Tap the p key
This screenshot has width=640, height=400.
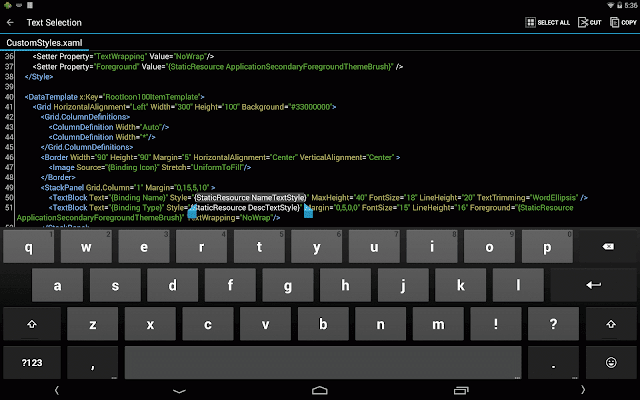[x=547, y=247]
